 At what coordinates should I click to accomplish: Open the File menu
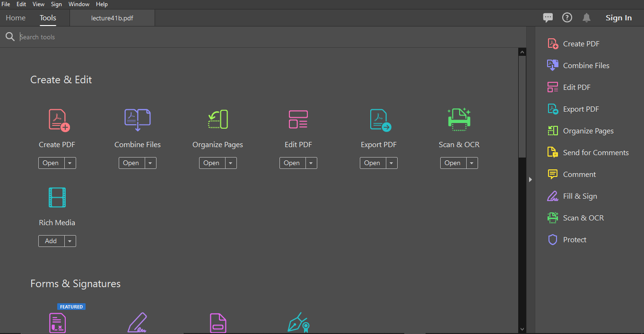click(x=6, y=4)
